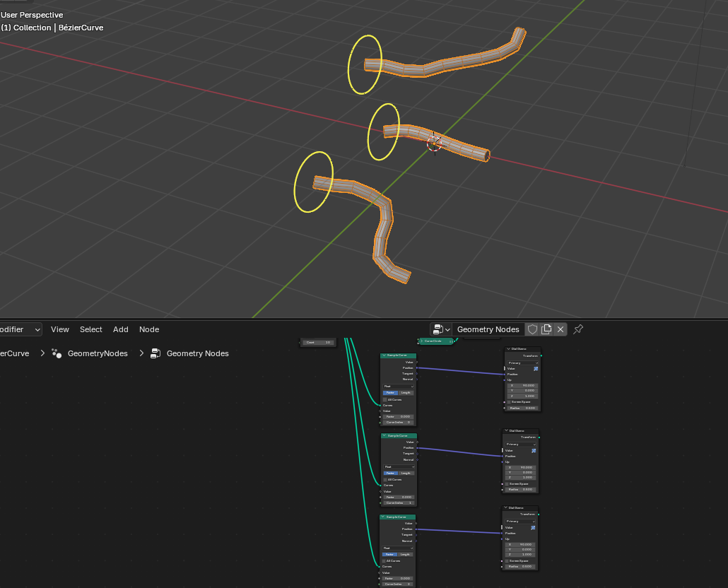Toggle the fake user shield icon
The image size is (728, 588).
click(532, 329)
